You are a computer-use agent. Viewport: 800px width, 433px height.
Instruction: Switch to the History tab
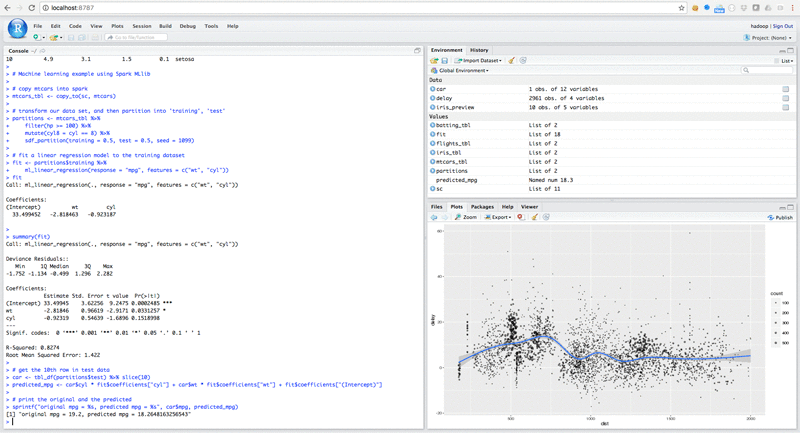tap(479, 50)
